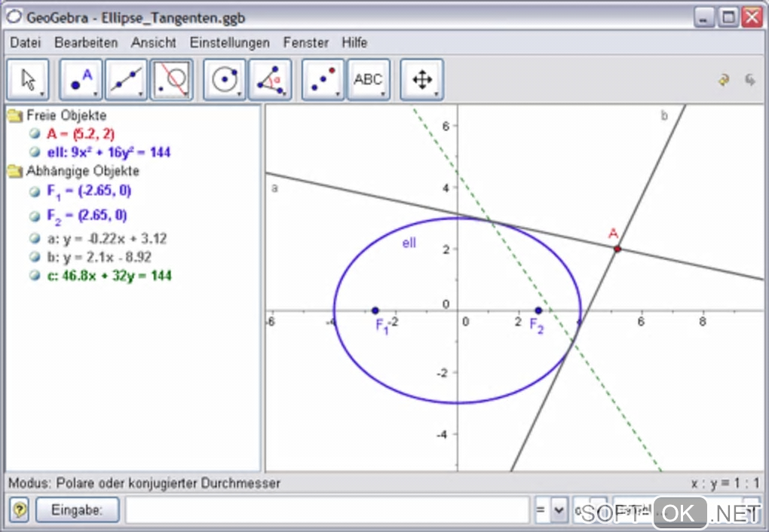The width and height of the screenshot is (769, 532).
Task: Toggle visibility bullet for line b
Action: (x=35, y=256)
